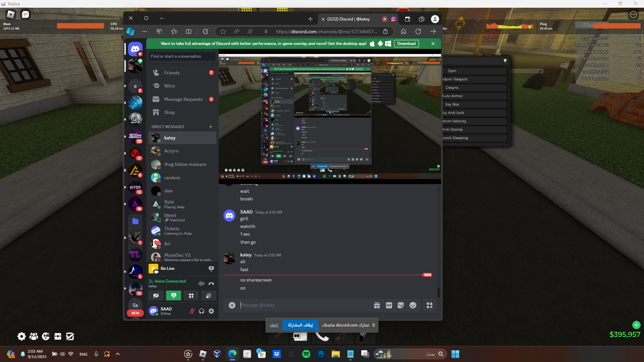Open the soundboard in voice panel

click(x=209, y=296)
